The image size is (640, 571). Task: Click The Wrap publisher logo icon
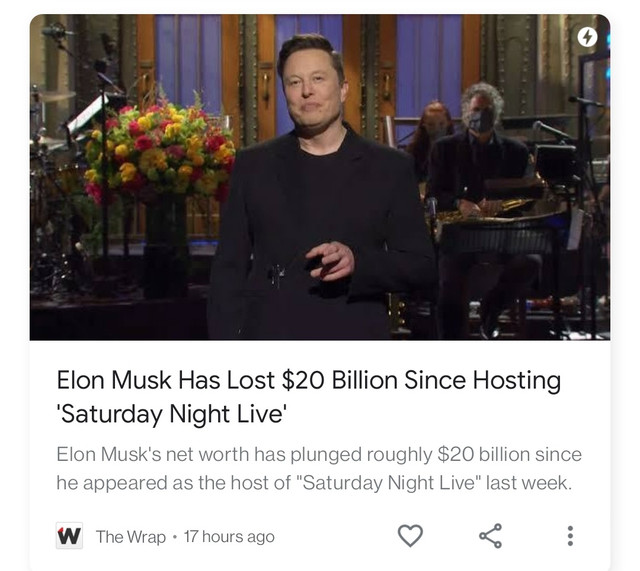pyautogui.click(x=69, y=535)
